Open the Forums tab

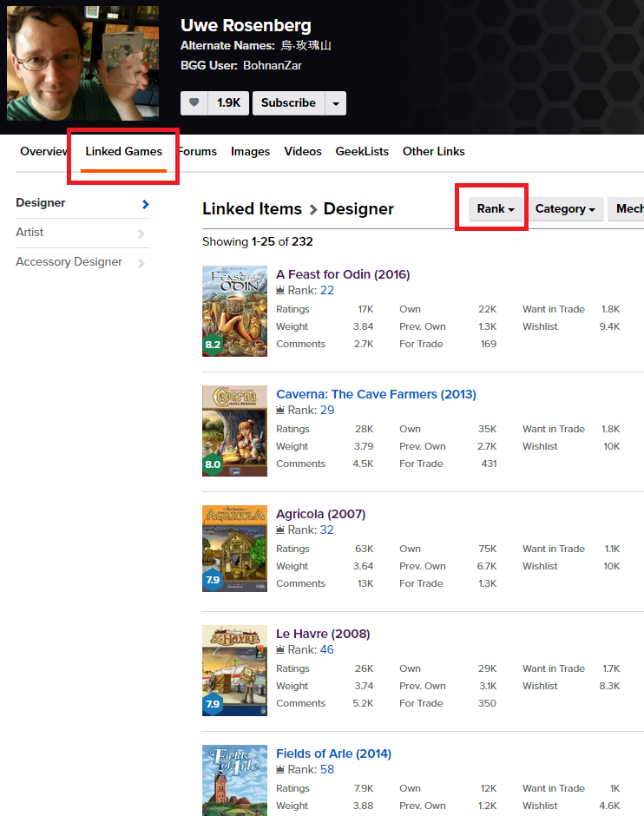pos(198,151)
